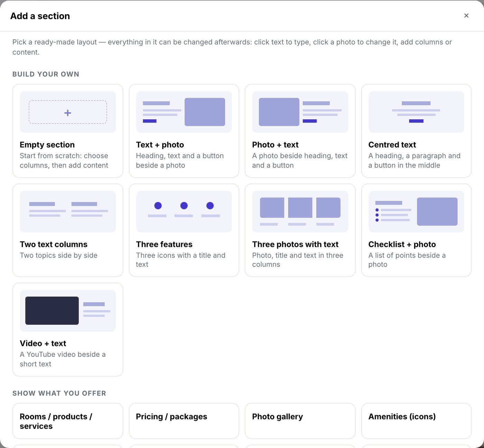Screen dimensions: 484x448
Task: Add a Rooms / products / services section
Action: [x=68, y=421]
